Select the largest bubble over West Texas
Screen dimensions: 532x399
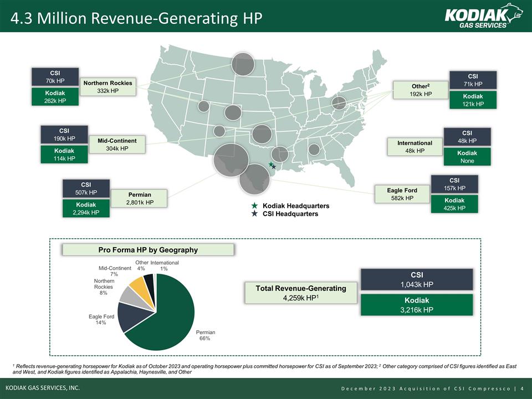click(x=231, y=160)
